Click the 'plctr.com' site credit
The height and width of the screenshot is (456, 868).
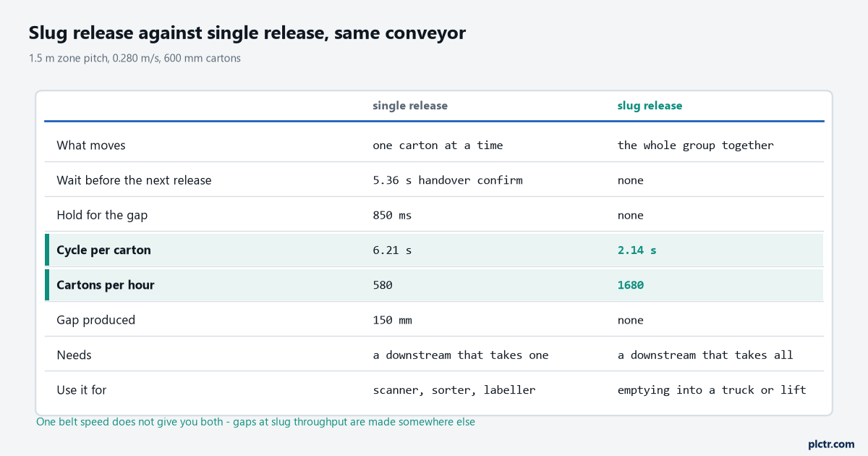point(831,444)
